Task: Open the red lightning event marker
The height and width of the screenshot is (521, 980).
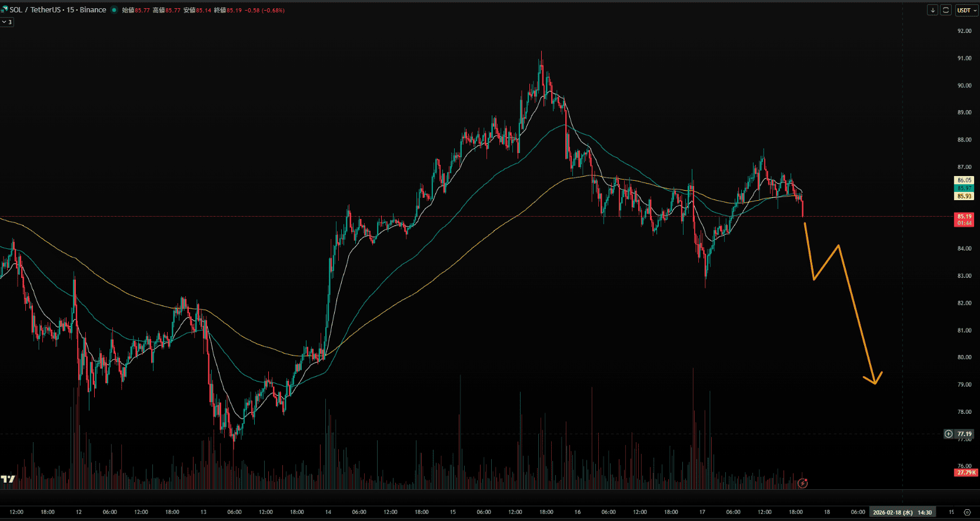Action: pos(802,483)
